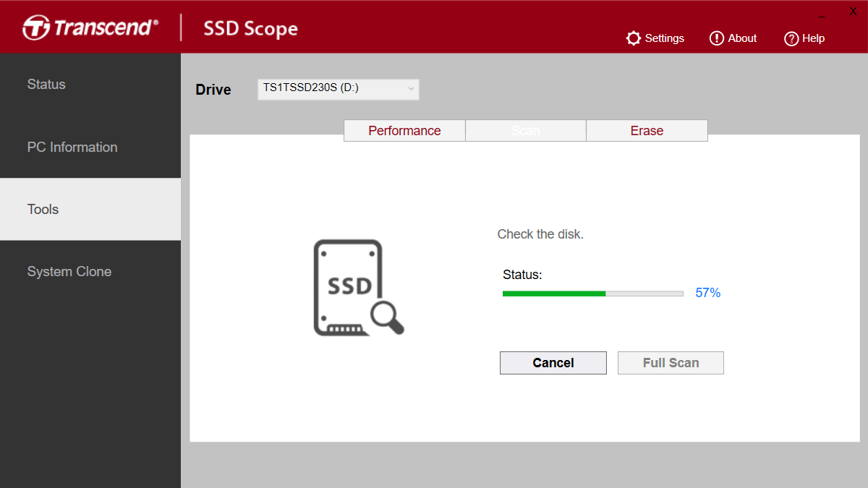Viewport: 868px width, 488px height.
Task: Switch to the Erase tab
Action: 647,131
